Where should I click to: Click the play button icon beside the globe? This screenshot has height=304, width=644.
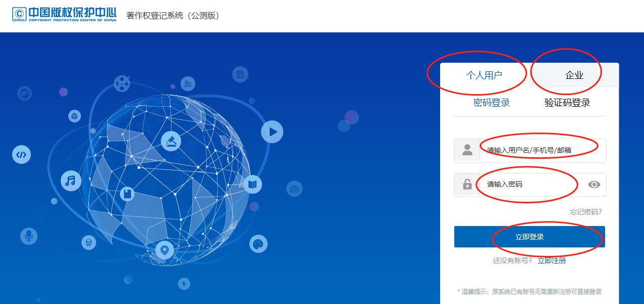tap(272, 132)
